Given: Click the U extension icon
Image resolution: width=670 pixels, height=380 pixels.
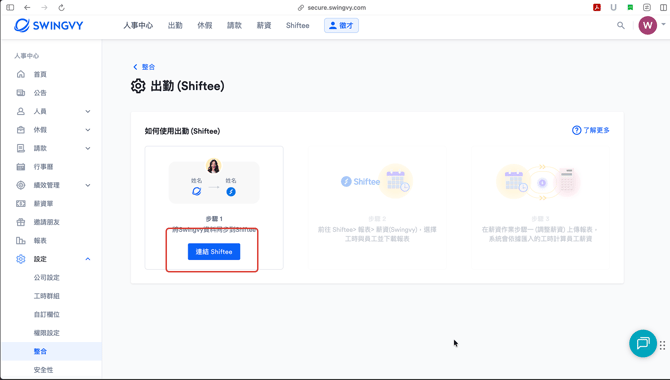Looking at the screenshot, I should [614, 7].
